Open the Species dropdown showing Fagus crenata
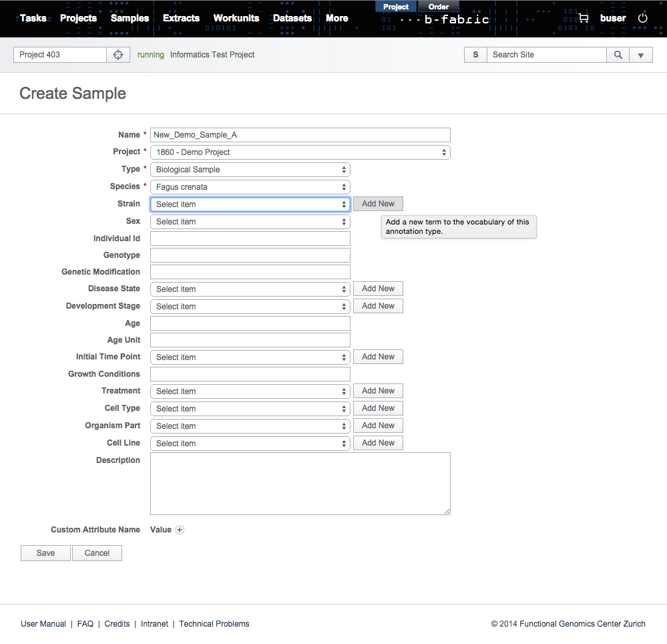 click(x=250, y=187)
